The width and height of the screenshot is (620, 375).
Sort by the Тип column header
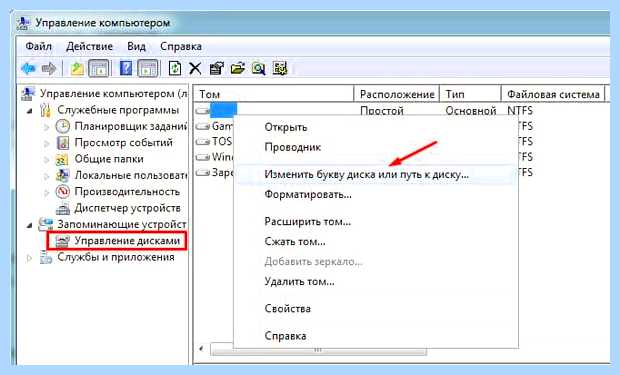point(470,94)
